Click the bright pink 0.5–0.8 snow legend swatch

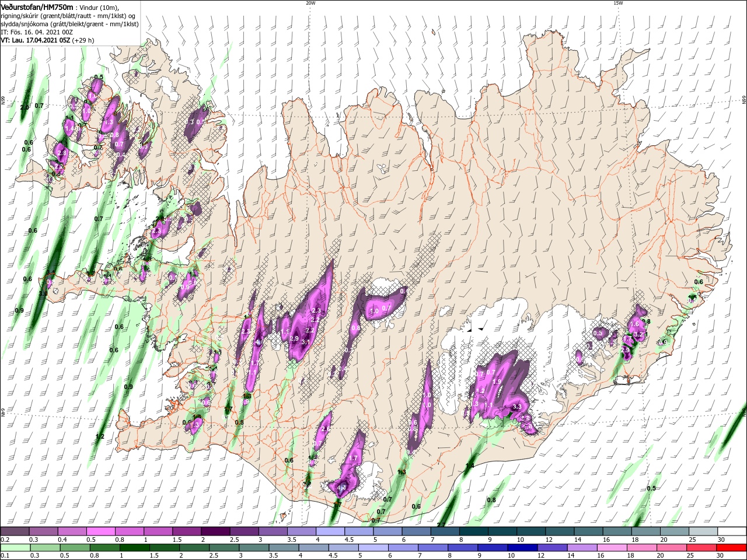(101, 531)
